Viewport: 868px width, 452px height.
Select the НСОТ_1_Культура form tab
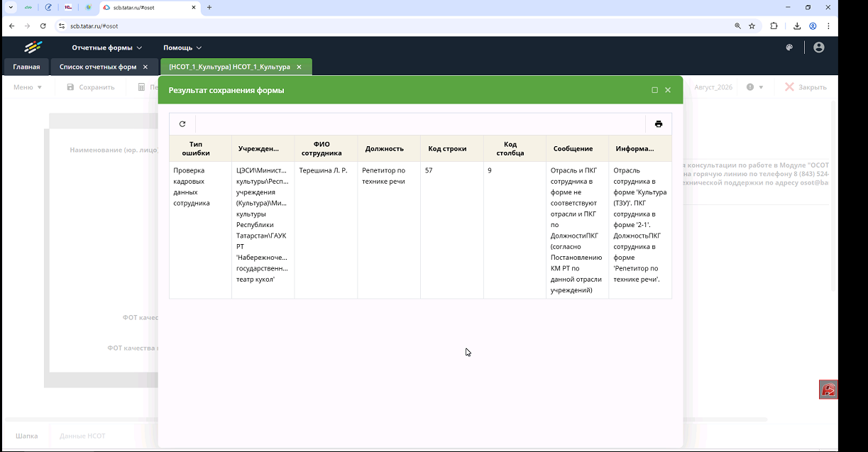coord(229,67)
